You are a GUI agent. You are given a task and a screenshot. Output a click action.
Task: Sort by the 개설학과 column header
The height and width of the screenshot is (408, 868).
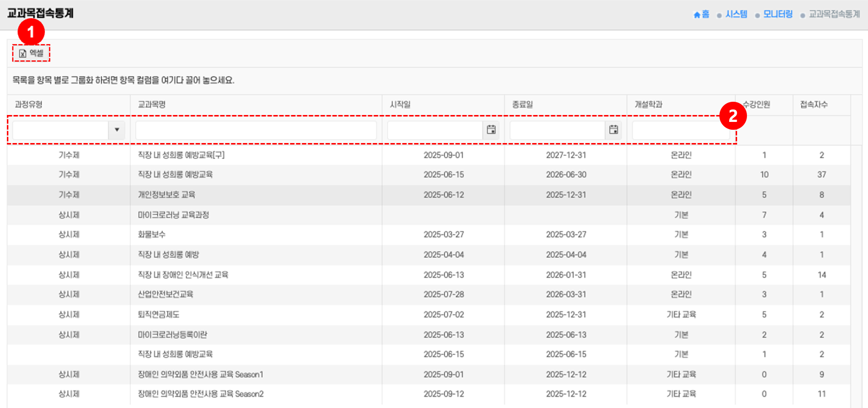(649, 105)
